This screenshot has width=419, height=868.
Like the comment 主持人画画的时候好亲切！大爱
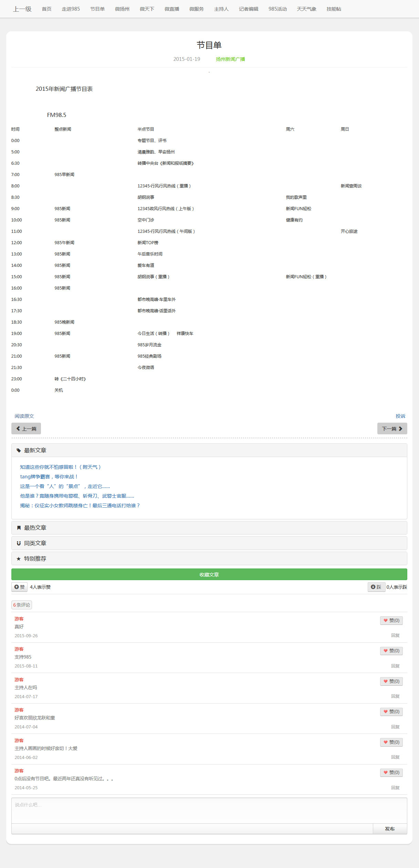(391, 742)
